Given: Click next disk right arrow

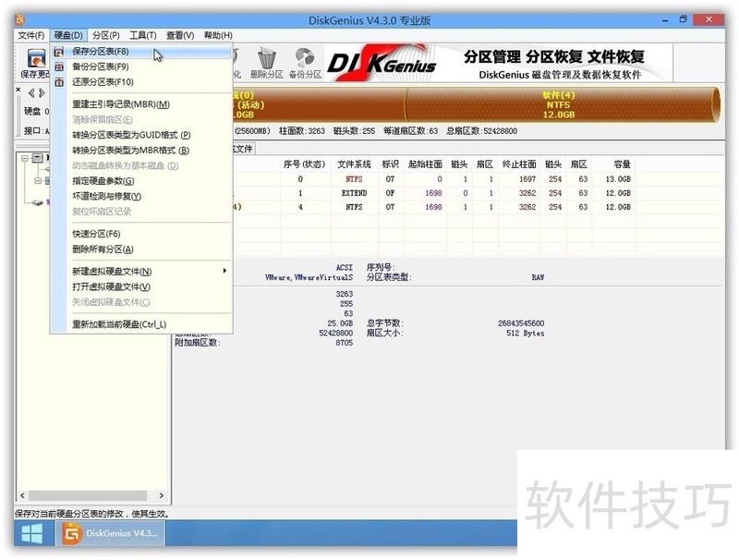Looking at the screenshot, I should [42, 92].
